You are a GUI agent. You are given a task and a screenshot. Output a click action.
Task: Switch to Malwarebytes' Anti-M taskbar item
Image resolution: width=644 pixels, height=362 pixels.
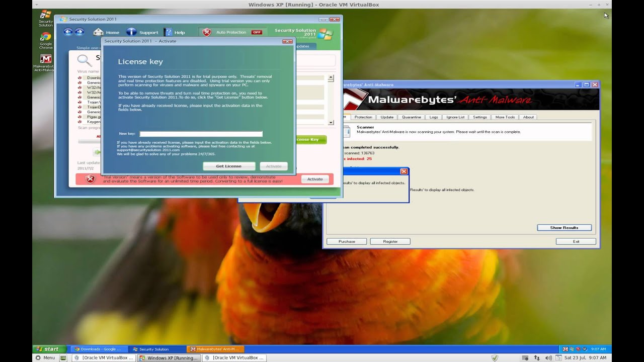point(215,349)
